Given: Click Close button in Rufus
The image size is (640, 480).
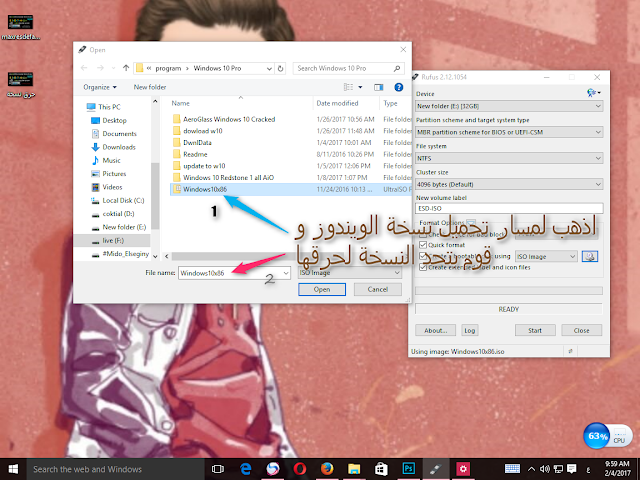Looking at the screenshot, I should [x=581, y=330].
